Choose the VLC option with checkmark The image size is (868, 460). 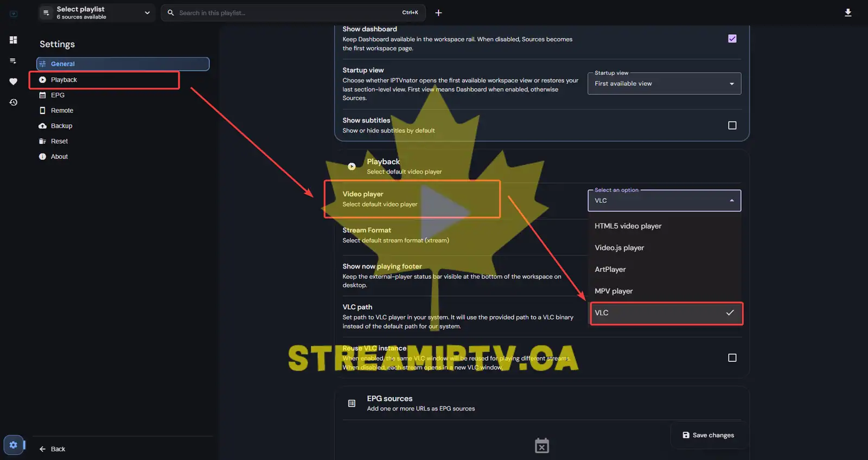point(665,312)
